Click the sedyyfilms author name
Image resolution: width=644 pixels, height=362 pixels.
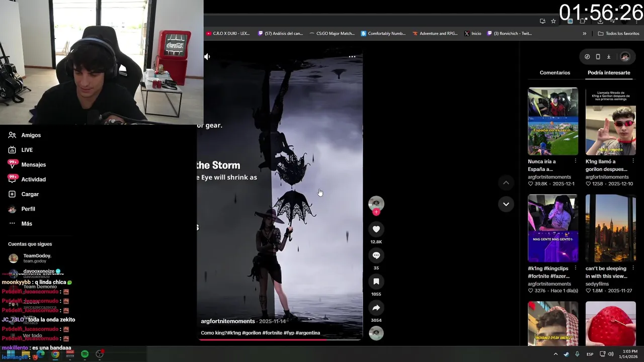click(597, 284)
